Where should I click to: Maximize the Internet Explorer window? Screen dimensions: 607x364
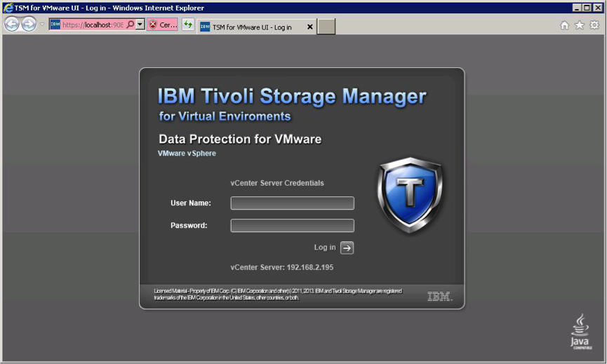(x=587, y=8)
